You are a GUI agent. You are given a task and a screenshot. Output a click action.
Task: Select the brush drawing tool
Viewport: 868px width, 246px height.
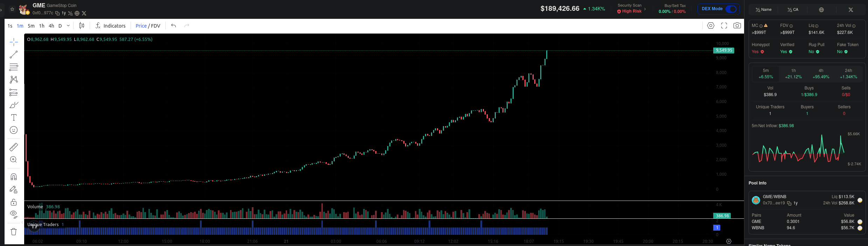(14, 105)
